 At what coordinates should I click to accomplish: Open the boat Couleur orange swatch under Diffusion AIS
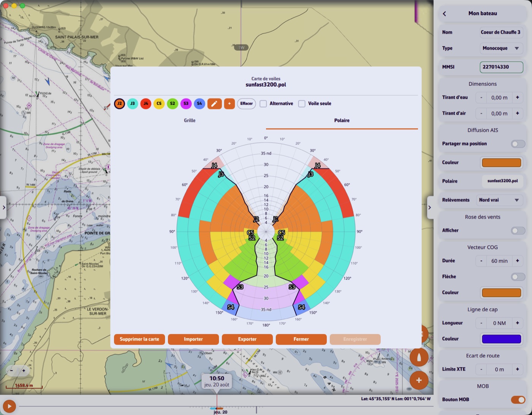pyautogui.click(x=502, y=163)
